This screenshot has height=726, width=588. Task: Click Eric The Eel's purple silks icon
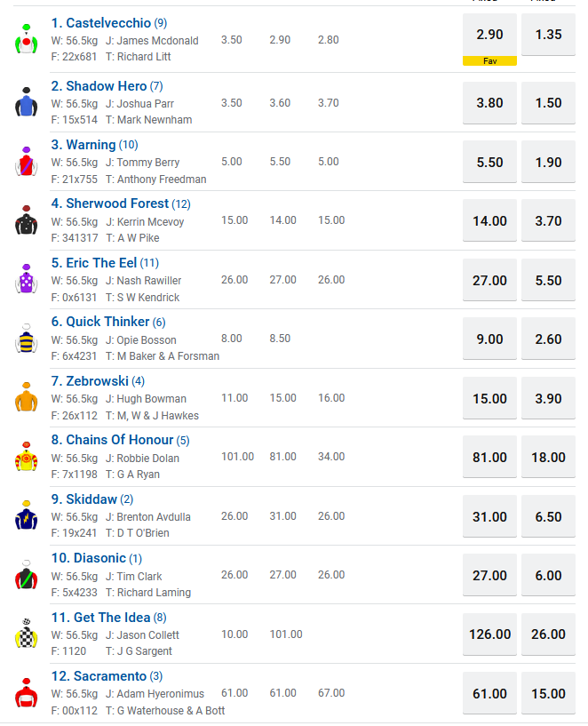tap(26, 281)
